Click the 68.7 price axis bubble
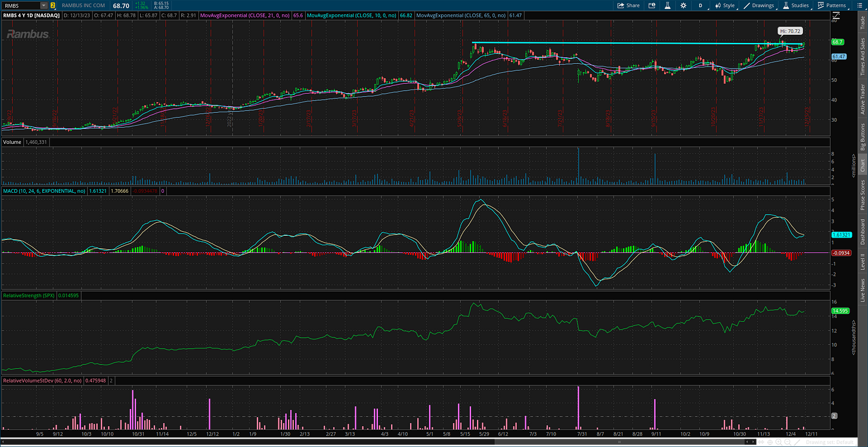This screenshot has width=868, height=447. tap(838, 42)
